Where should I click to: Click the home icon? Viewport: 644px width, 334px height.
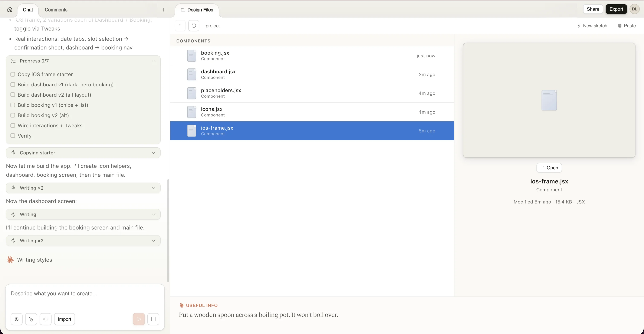(x=10, y=10)
